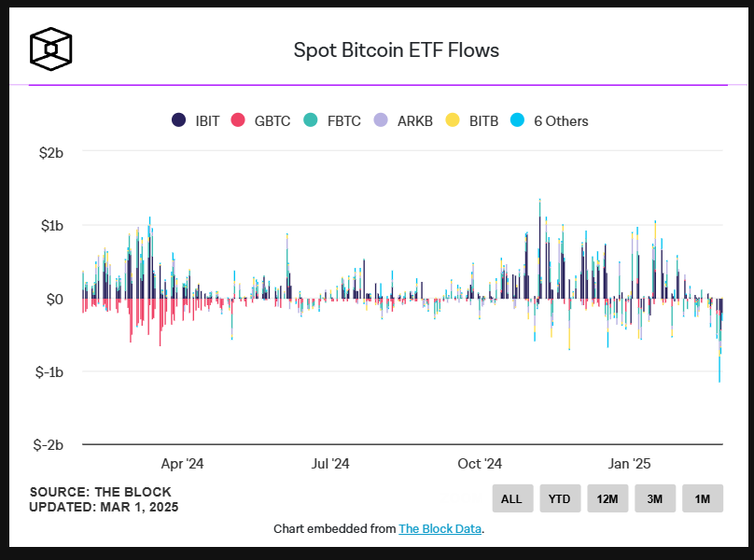Toggle the IBIT legend dot
Image resolution: width=754 pixels, height=560 pixels.
[x=179, y=120]
